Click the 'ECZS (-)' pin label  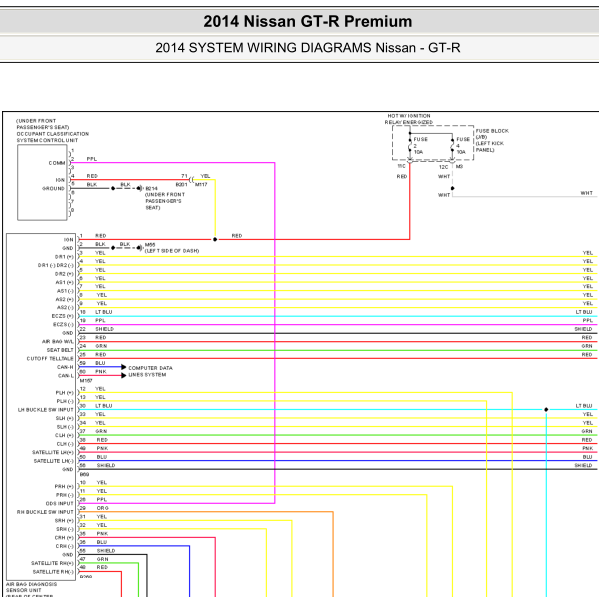(63, 325)
